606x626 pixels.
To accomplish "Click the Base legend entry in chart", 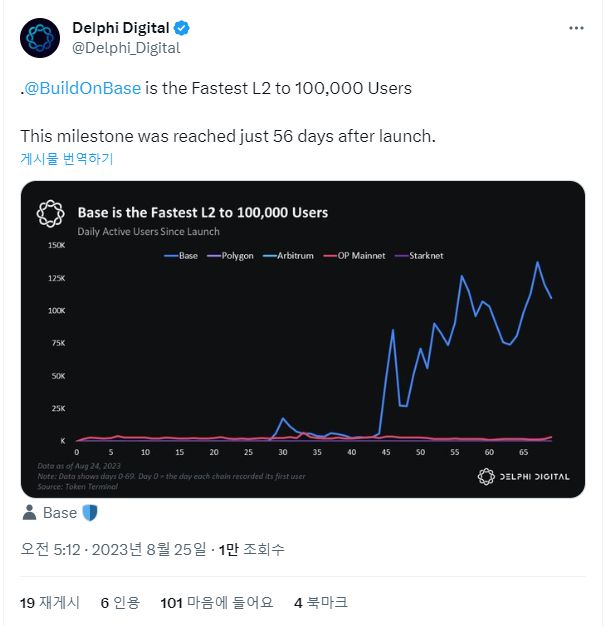I will tap(182, 256).
